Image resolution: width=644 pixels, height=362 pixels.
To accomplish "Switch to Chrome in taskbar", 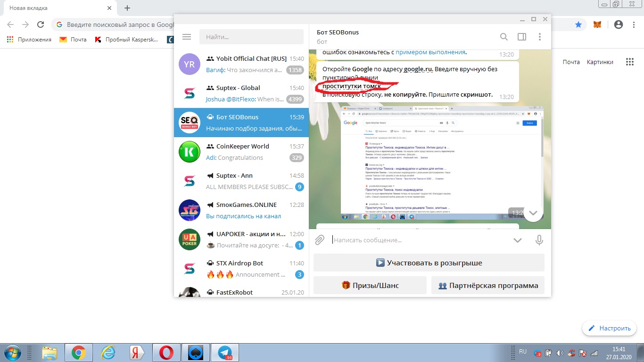I will click(x=79, y=353).
